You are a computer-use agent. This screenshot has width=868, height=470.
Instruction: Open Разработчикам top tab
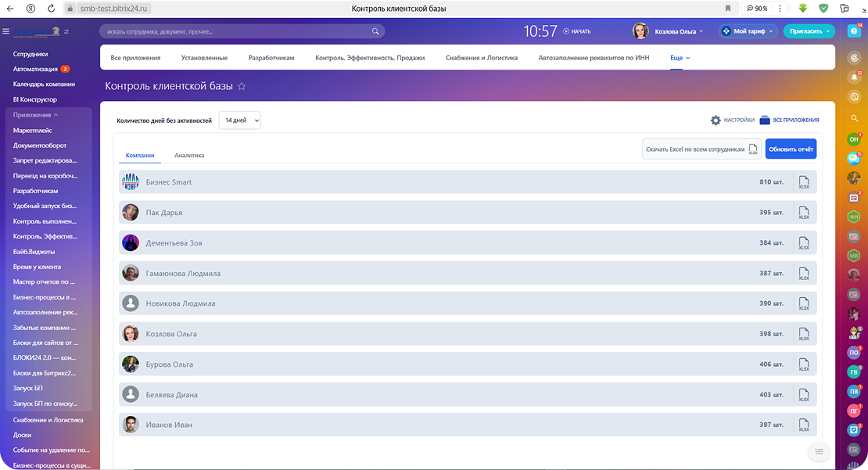(271, 58)
